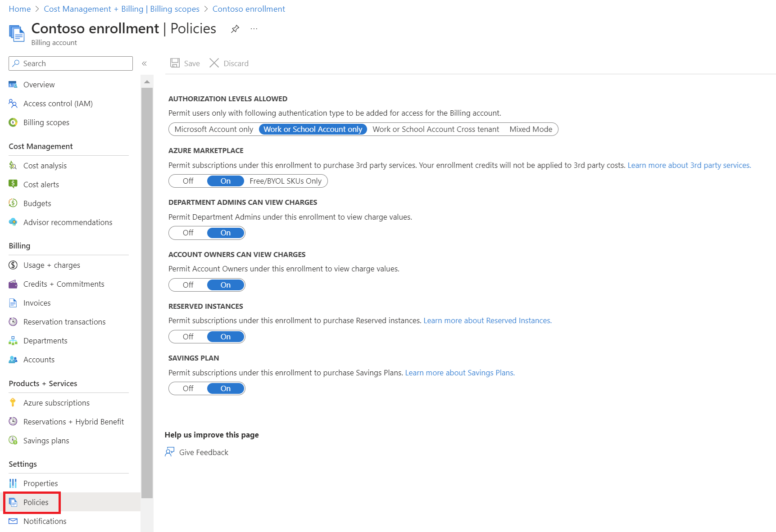This screenshot has width=776, height=532.
Task: Collapse the left navigation menu
Action: tap(145, 63)
